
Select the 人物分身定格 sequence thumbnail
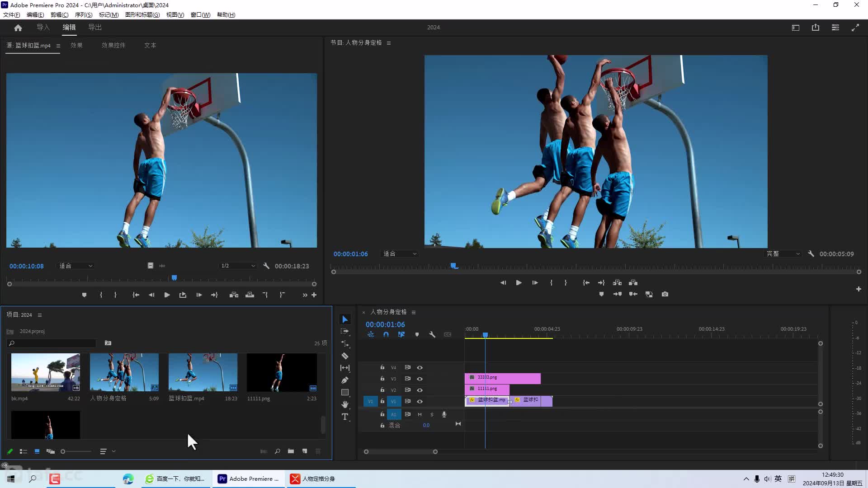(x=124, y=372)
